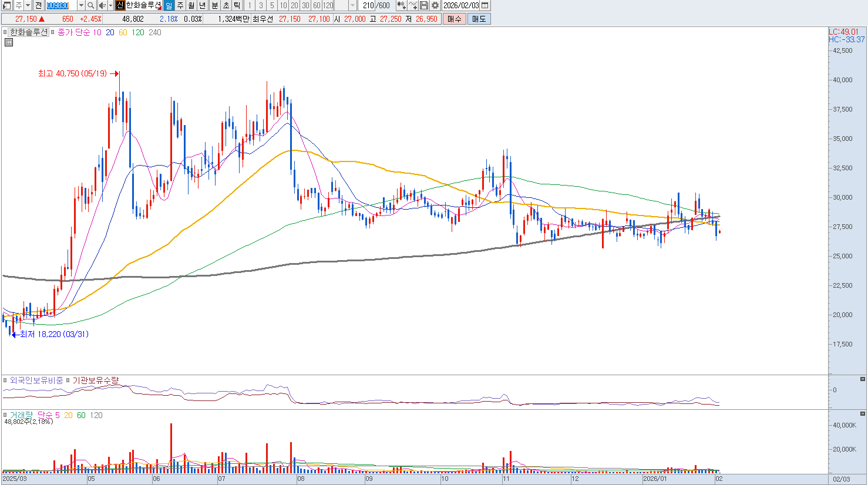Click the add candlestick chart icon
The height and width of the screenshot is (485, 868).
point(401,5)
